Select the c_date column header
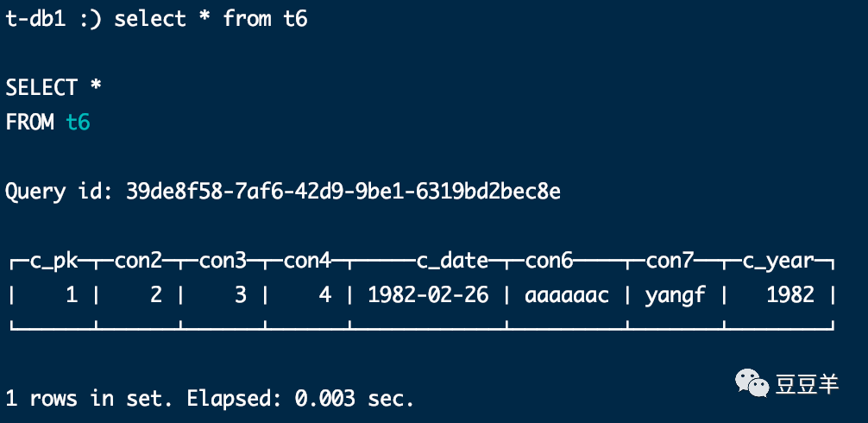The image size is (868, 423). [x=452, y=261]
